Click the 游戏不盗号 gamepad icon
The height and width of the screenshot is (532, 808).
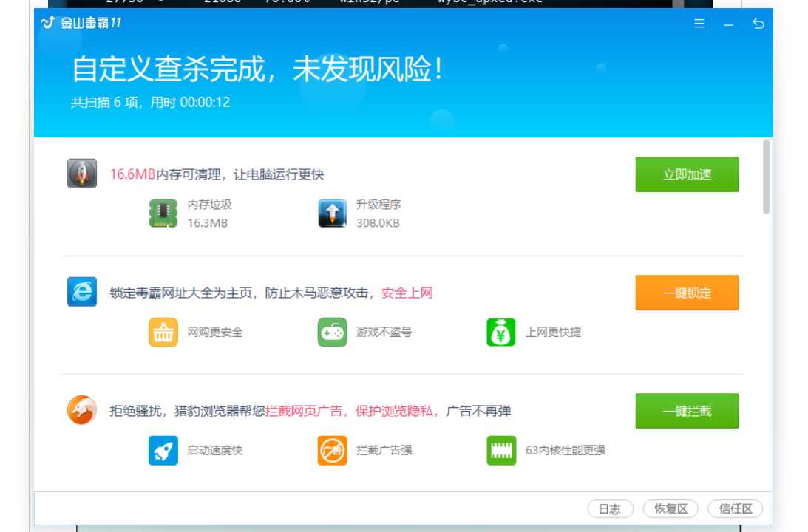point(333,332)
